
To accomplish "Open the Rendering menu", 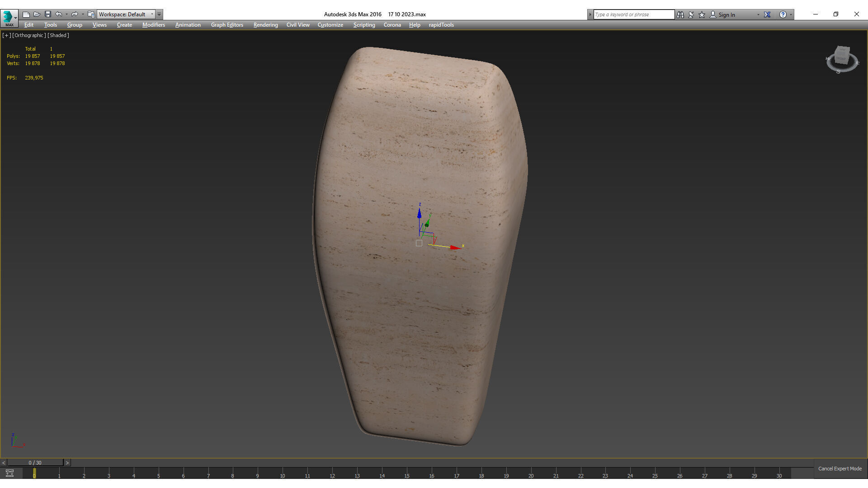I will click(265, 25).
